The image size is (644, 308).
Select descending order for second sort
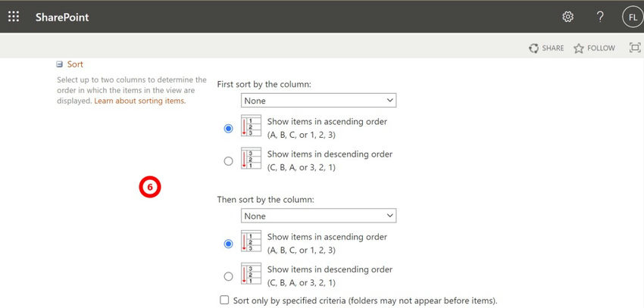tap(229, 276)
